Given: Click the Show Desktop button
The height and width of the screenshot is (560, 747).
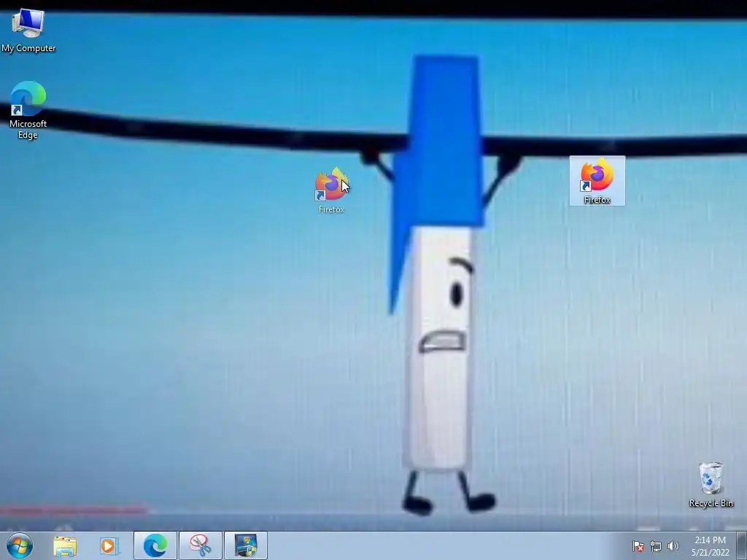Looking at the screenshot, I should [x=742, y=546].
